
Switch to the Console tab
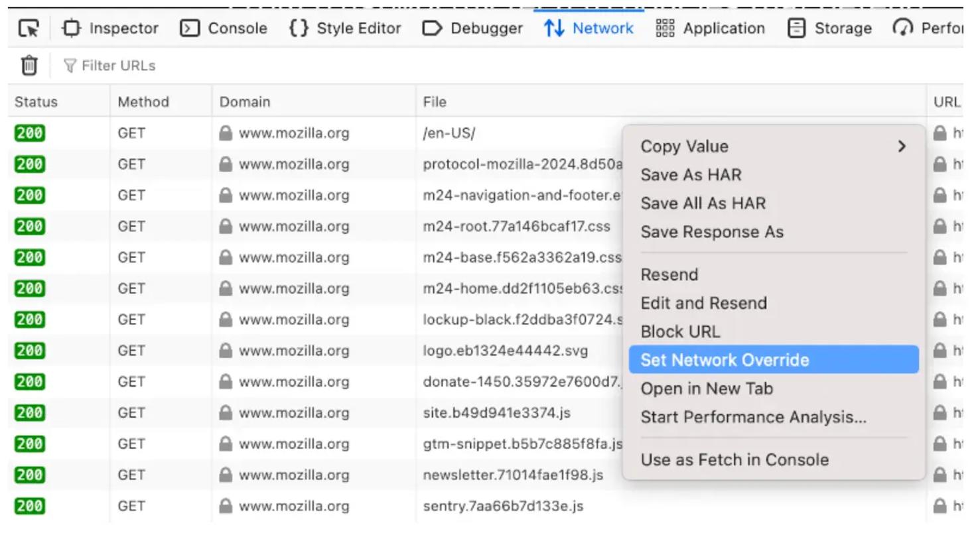[224, 29]
